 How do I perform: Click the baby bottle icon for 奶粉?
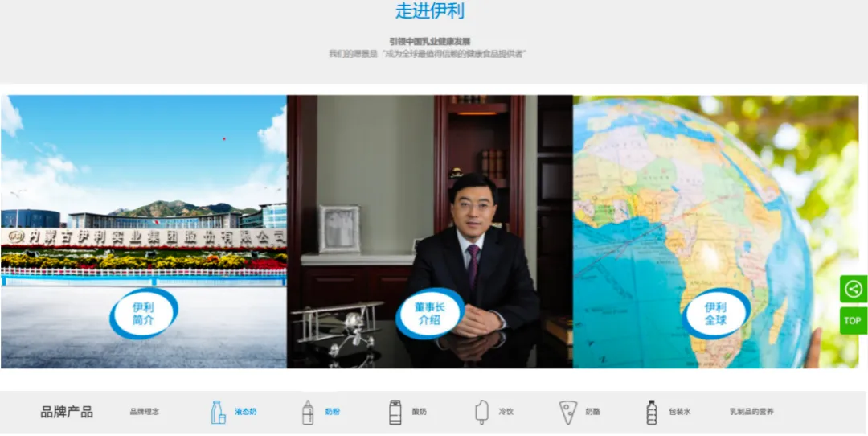tap(308, 413)
